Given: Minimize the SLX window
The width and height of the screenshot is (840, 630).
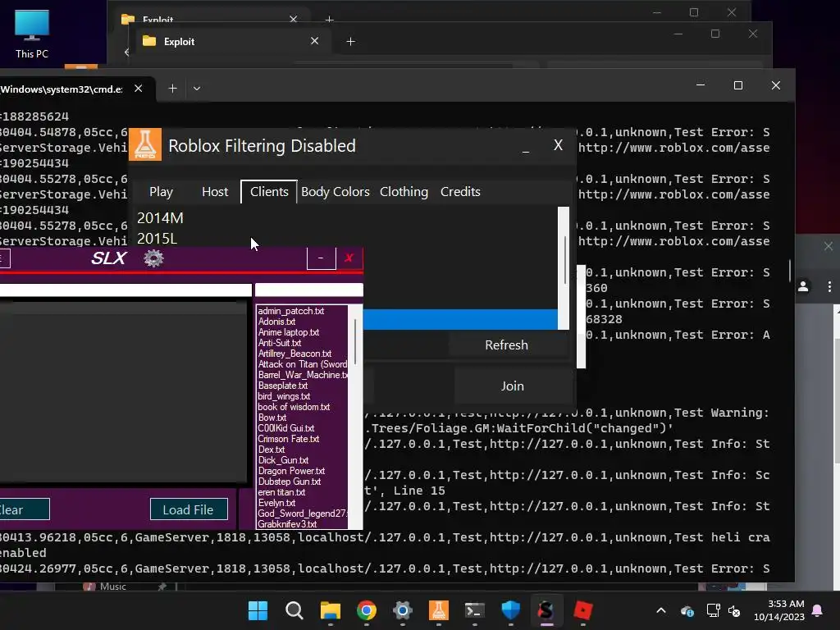Looking at the screenshot, I should coord(321,258).
